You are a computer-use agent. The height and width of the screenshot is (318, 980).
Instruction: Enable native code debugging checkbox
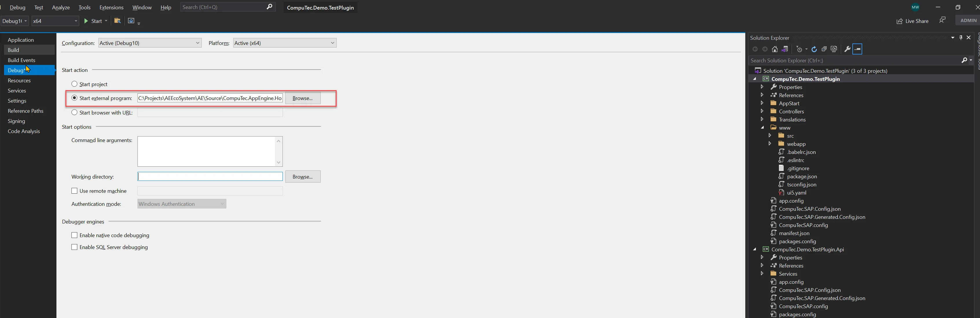(74, 235)
